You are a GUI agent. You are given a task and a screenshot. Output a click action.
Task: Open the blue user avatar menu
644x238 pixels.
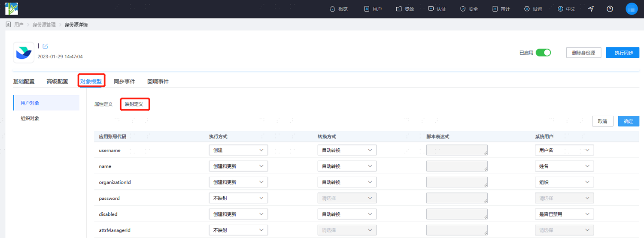[x=632, y=9]
